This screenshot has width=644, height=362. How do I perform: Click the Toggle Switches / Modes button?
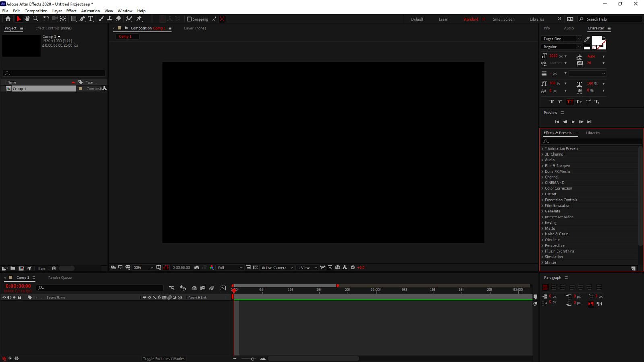163,358
